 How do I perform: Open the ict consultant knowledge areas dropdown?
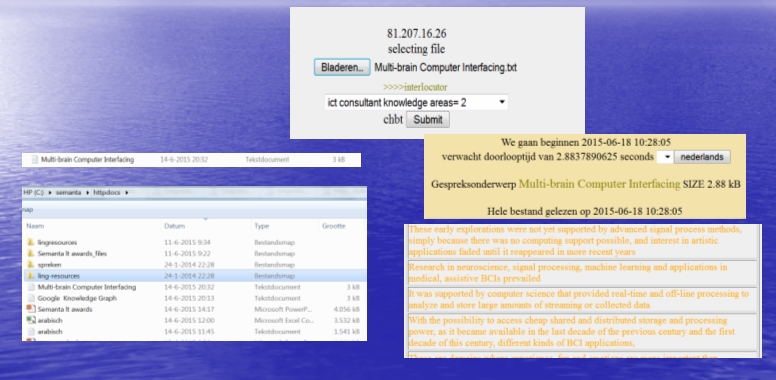tap(416, 102)
